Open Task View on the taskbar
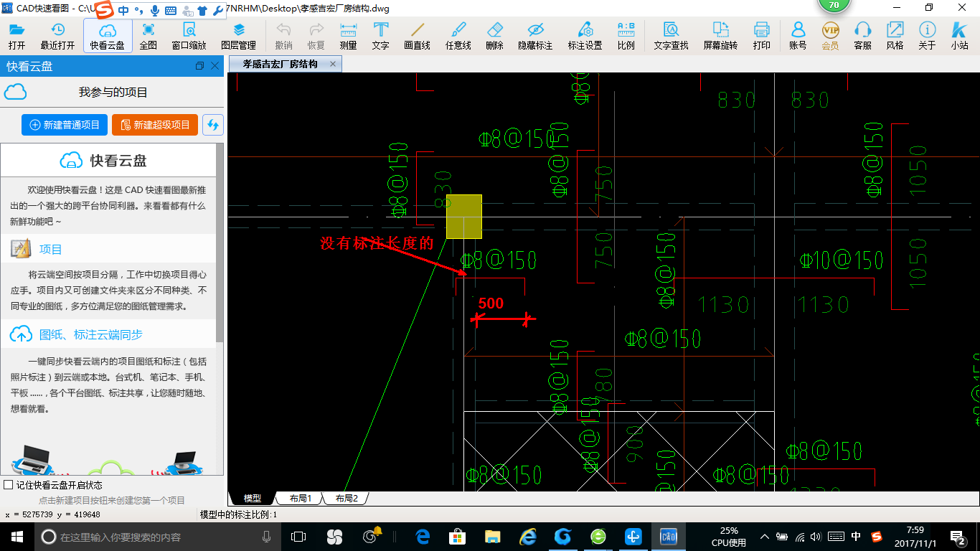This screenshot has width=980, height=551. point(298,536)
